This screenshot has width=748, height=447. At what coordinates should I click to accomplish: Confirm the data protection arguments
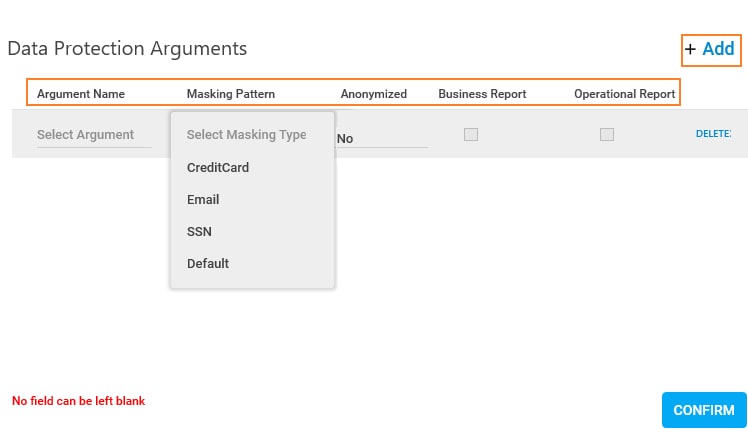tap(704, 410)
